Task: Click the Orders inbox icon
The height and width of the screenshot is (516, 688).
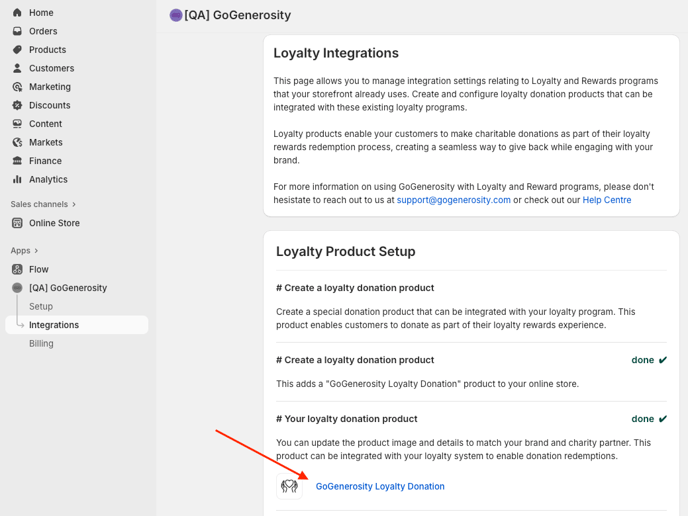Action: point(17,31)
